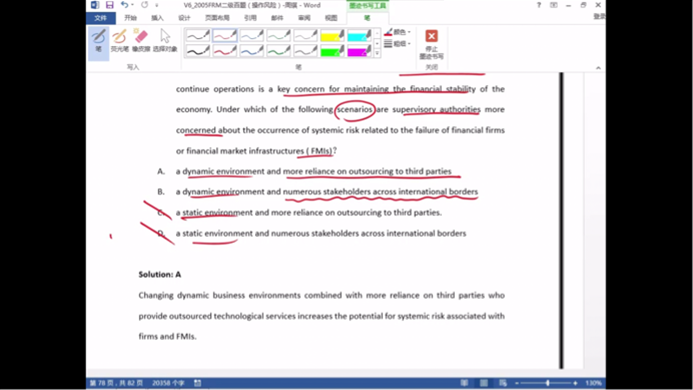Viewport: 693px width, 390px height.
Task: Open the pen Thickness (粗细) dropdown
Action: tap(397, 43)
